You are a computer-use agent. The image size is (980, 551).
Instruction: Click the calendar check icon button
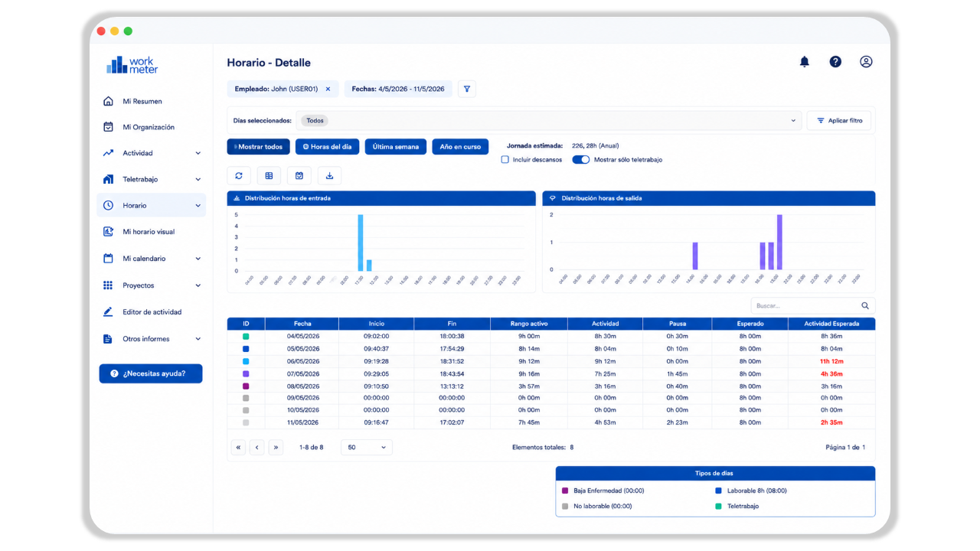tap(299, 176)
